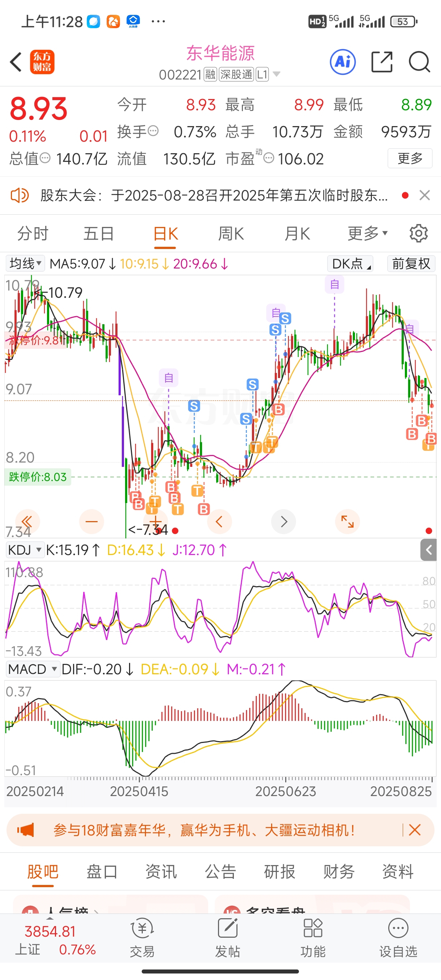Tap the back arrow icon
The height and width of the screenshot is (980, 441).
pyautogui.click(x=16, y=62)
